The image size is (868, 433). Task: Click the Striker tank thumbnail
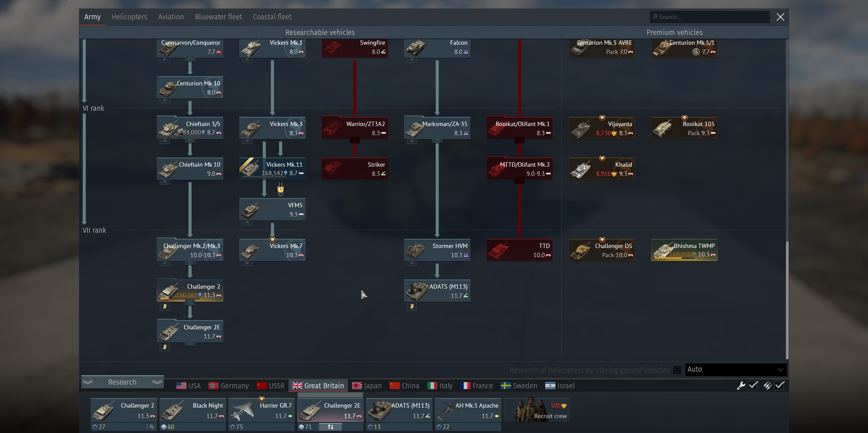coord(333,168)
